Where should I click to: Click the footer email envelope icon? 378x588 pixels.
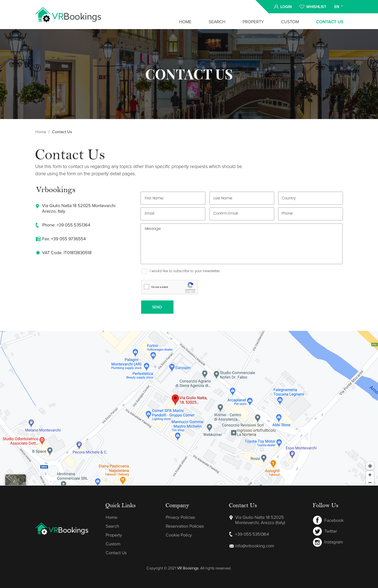[232, 546]
